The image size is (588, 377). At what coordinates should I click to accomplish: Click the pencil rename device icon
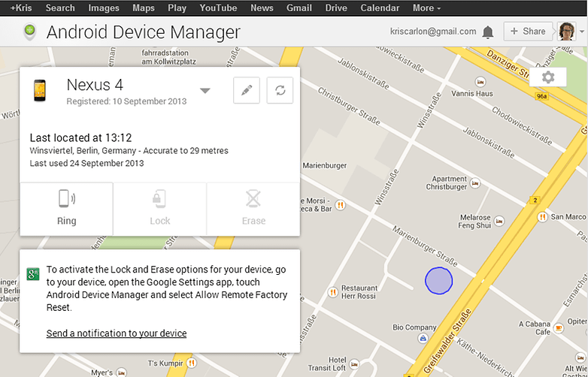[247, 90]
